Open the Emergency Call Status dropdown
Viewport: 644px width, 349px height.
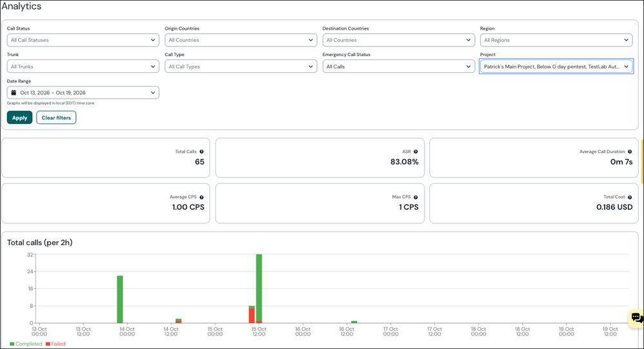click(x=398, y=66)
